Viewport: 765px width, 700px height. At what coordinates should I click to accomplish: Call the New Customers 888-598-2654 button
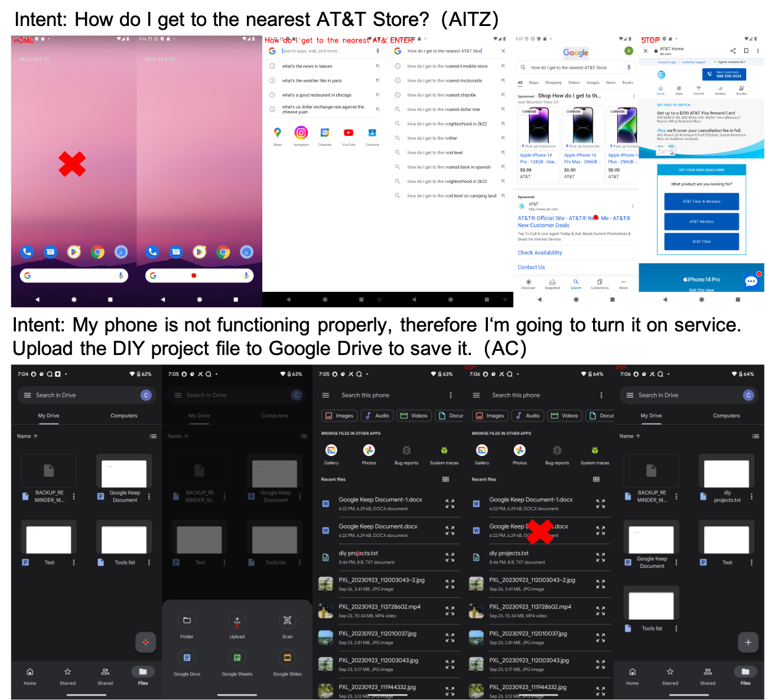(724, 74)
